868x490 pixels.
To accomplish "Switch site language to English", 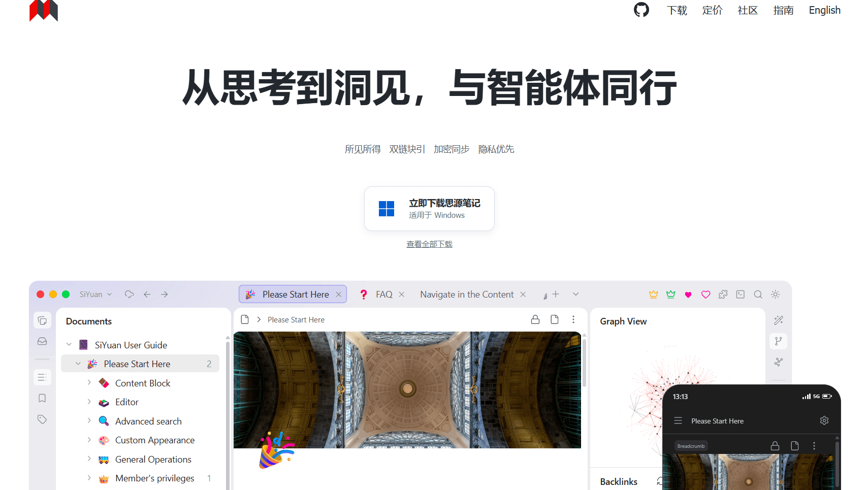I will [825, 10].
